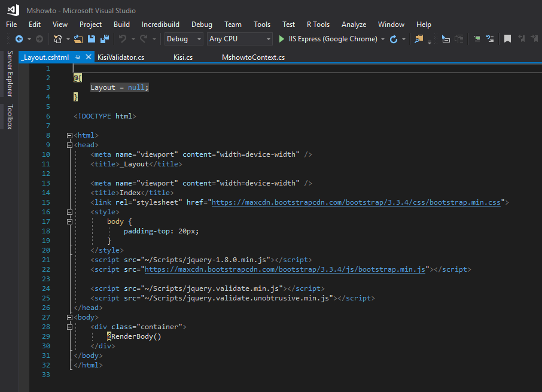Viewport: 542px width, 392px height.
Task: Open the Project menu
Action: coord(90,25)
